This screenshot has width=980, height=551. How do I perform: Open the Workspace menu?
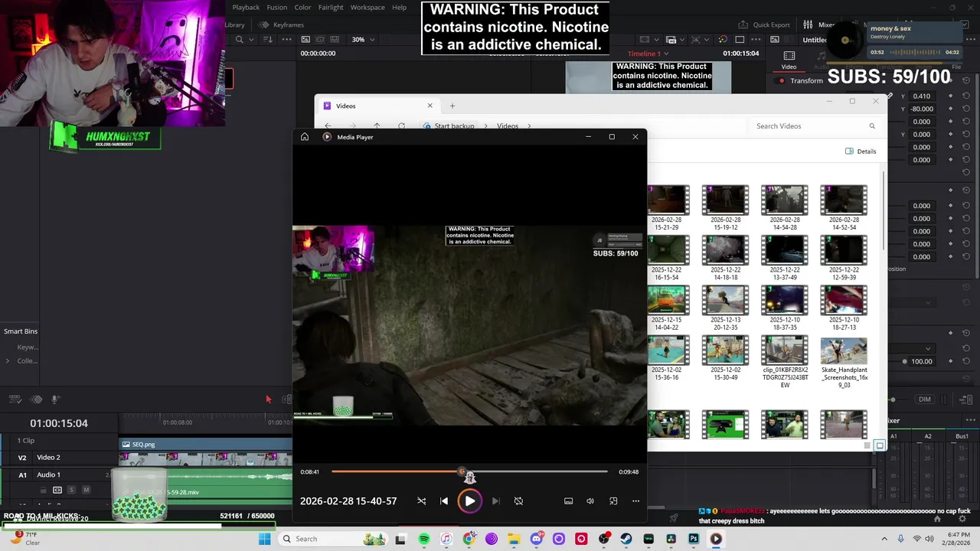[x=367, y=8]
